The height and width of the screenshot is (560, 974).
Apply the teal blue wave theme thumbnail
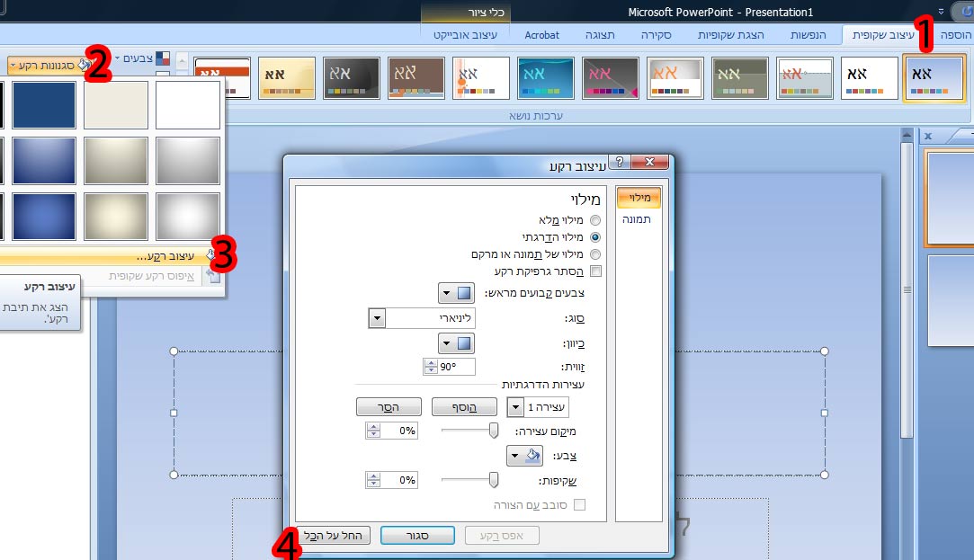click(545, 77)
